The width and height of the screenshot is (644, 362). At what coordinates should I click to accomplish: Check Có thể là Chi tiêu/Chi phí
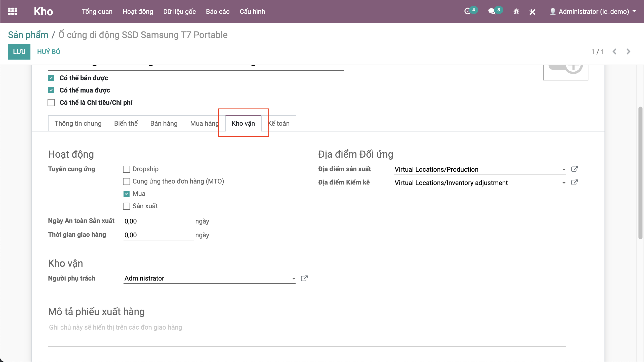(51, 103)
